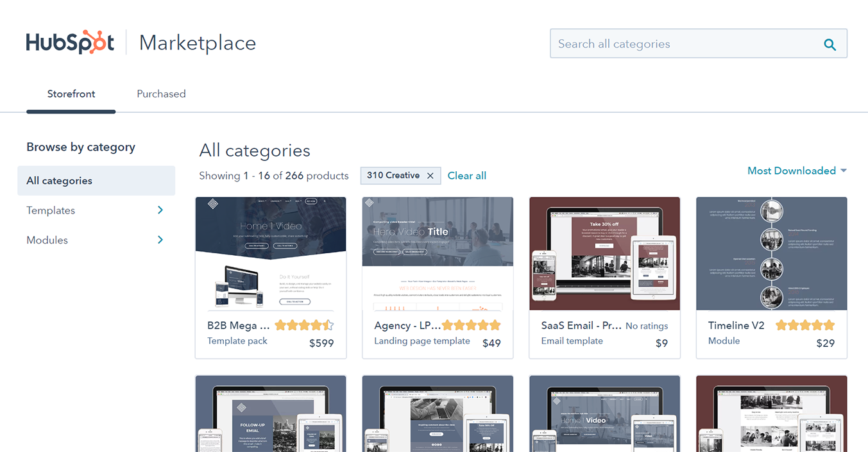The width and height of the screenshot is (868, 452).
Task: Click the B2B Mega product title
Action: pos(239,325)
